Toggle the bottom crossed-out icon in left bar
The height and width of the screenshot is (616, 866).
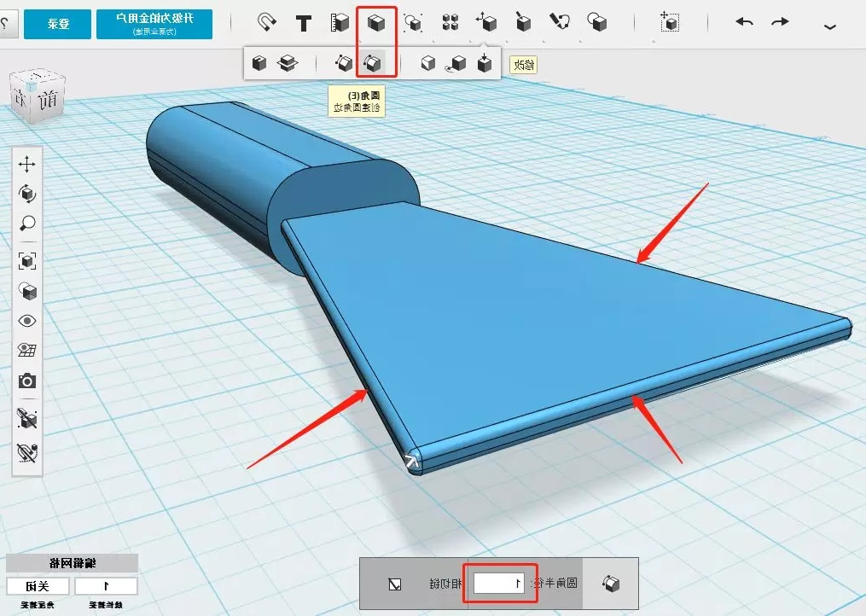pos(27,452)
